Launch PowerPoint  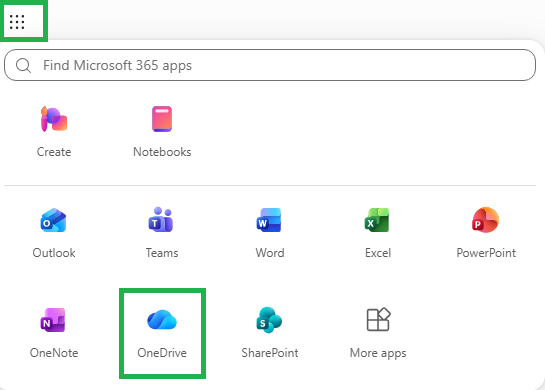click(486, 233)
